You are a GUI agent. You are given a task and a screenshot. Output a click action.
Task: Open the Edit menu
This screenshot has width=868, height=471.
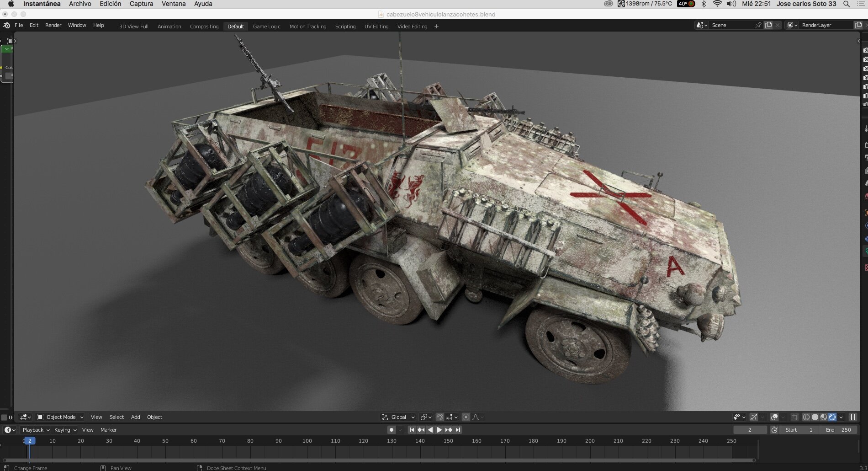pos(34,25)
